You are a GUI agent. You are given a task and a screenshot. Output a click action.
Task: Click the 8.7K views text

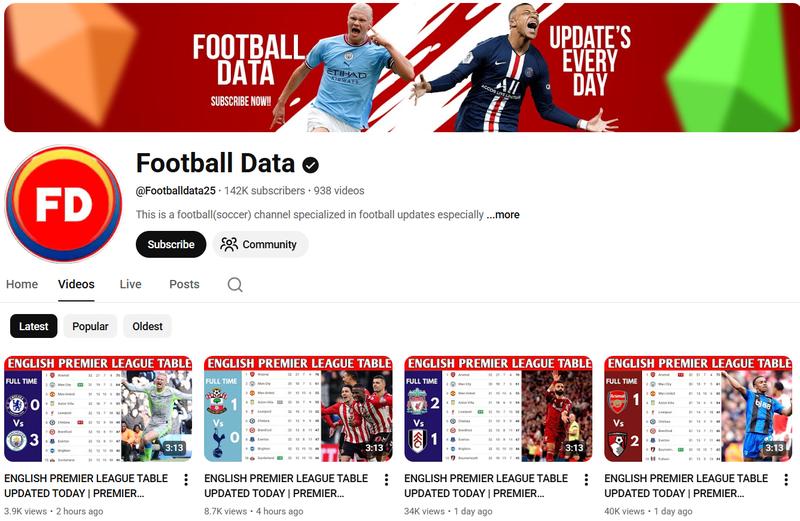226,511
